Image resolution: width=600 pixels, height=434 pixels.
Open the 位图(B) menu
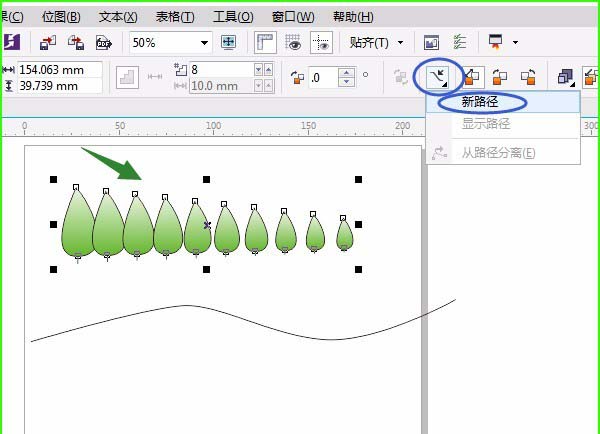pyautogui.click(x=61, y=17)
